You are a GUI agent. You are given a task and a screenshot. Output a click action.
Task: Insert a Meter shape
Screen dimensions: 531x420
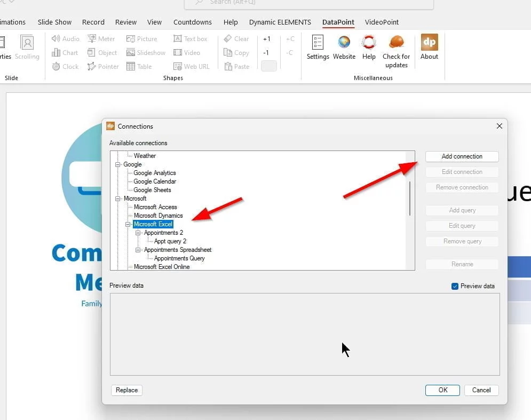click(102, 38)
